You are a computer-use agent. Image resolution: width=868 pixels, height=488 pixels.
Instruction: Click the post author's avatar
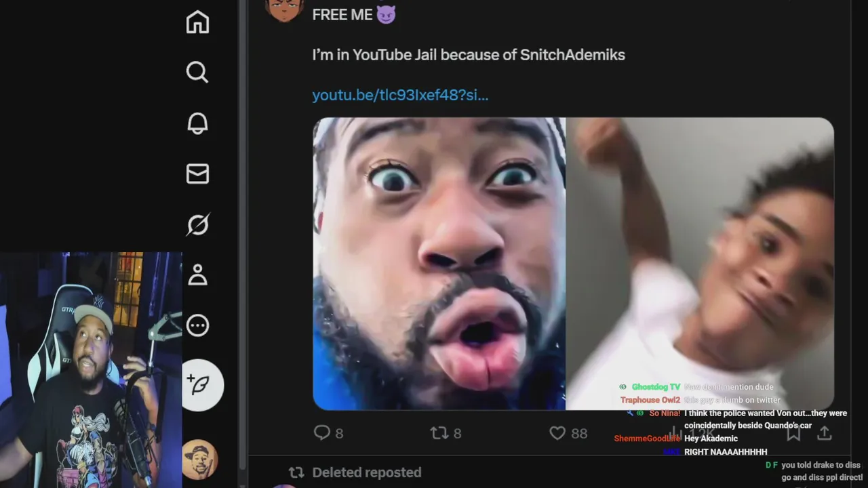[x=283, y=9]
